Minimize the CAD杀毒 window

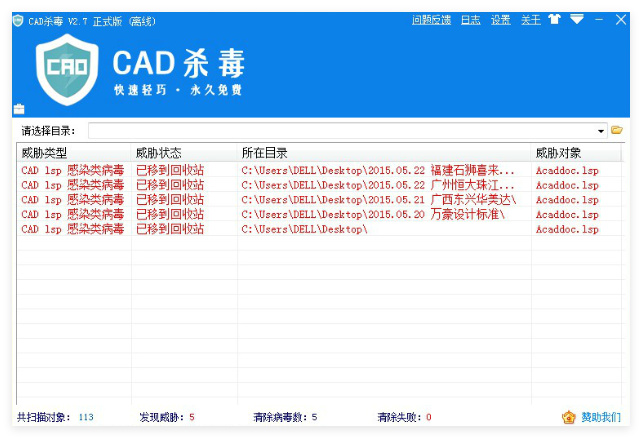coord(599,19)
